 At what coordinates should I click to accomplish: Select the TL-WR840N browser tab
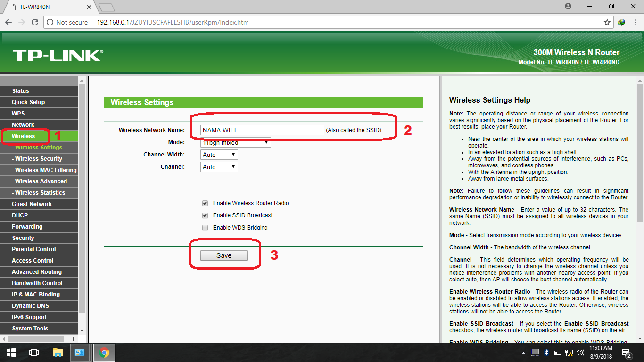click(x=50, y=7)
